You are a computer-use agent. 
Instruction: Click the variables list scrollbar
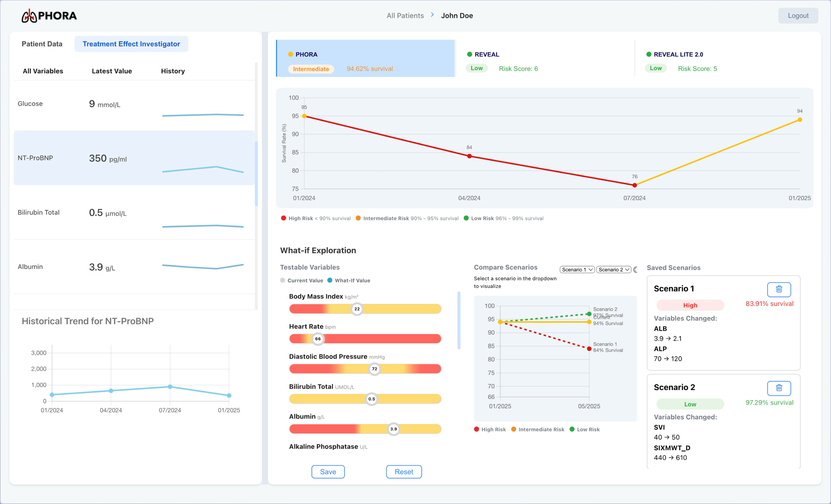coord(256,174)
